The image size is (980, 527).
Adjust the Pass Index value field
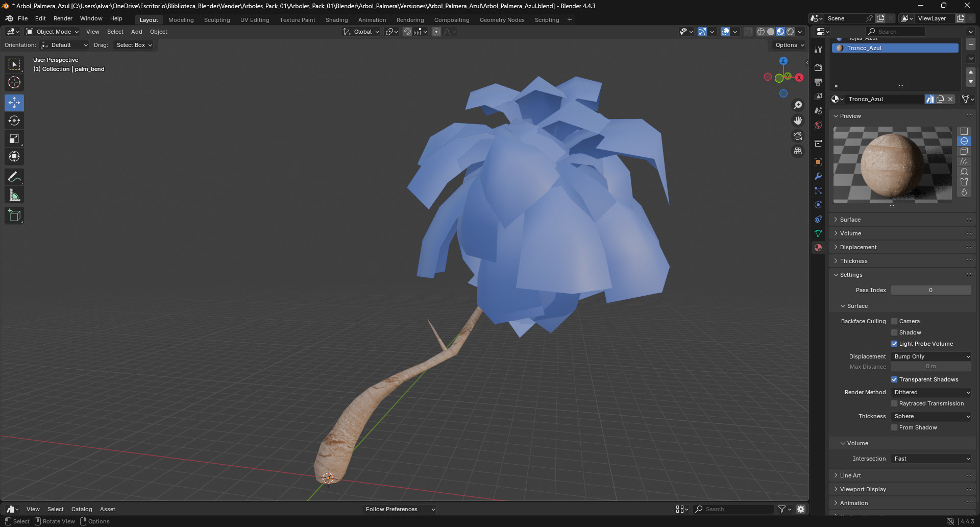(x=931, y=290)
